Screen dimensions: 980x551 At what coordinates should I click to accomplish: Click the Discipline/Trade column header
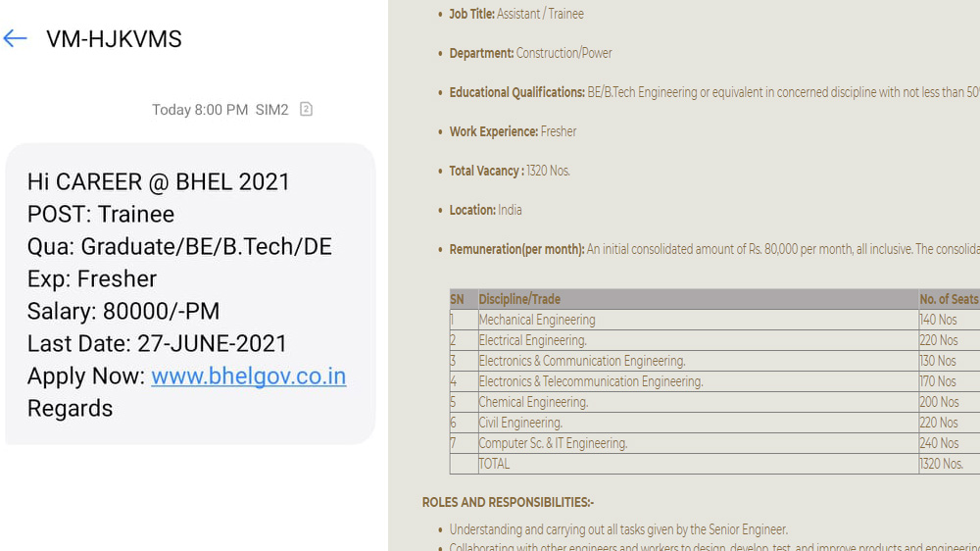[x=519, y=299]
